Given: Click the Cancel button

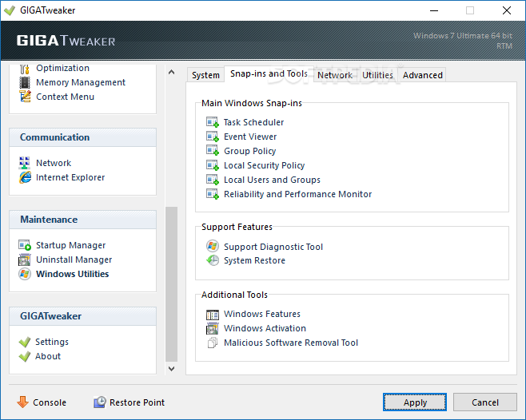Looking at the screenshot, I should 484,402.
